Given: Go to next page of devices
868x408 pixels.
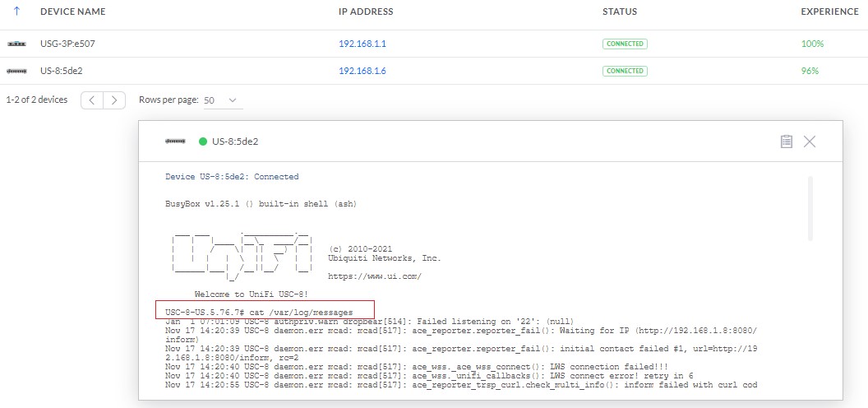Looking at the screenshot, I should [114, 100].
